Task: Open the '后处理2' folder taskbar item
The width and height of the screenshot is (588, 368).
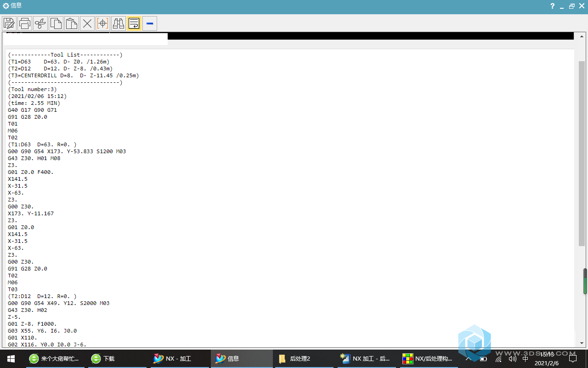Action: [x=304, y=358]
